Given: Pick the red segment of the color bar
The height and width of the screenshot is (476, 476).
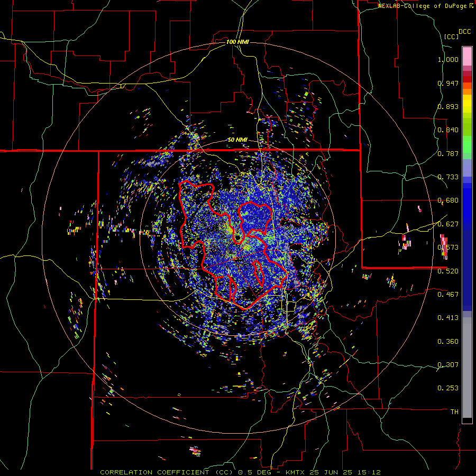Looking at the screenshot, I should pos(467,79).
